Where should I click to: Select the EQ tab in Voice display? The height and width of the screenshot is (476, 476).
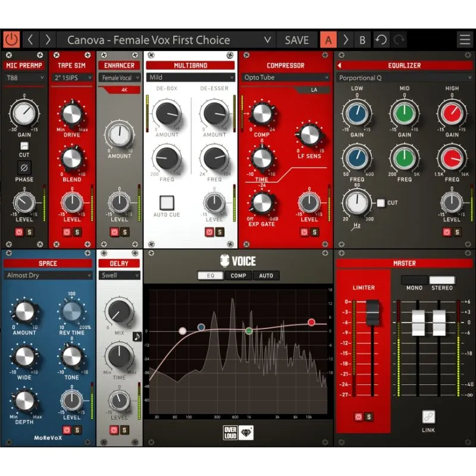click(x=211, y=275)
